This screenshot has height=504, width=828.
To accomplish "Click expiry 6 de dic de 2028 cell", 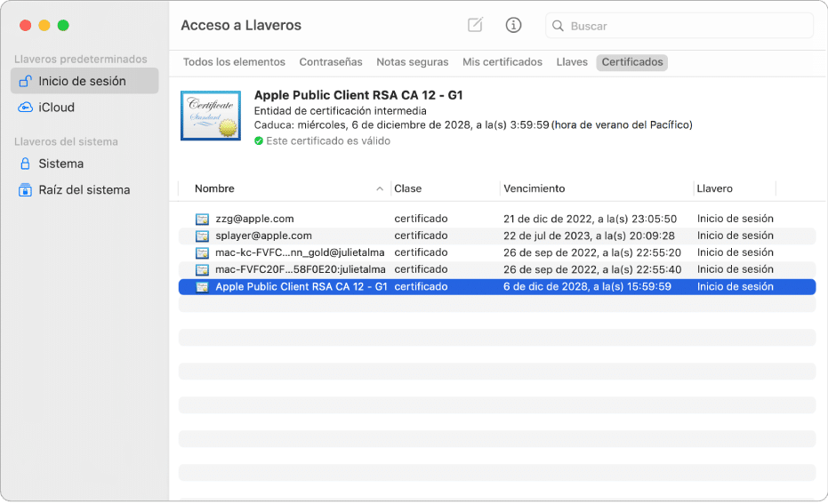I will [587, 286].
